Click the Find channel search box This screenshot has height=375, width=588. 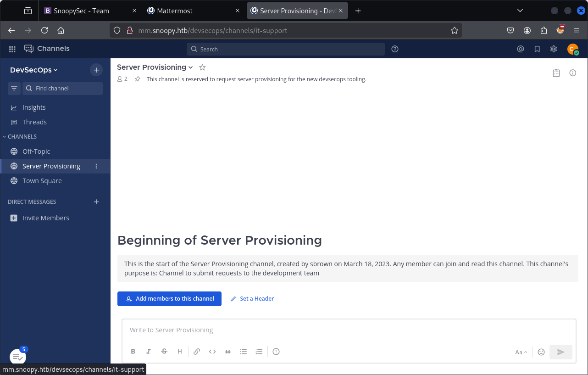pyautogui.click(x=62, y=88)
